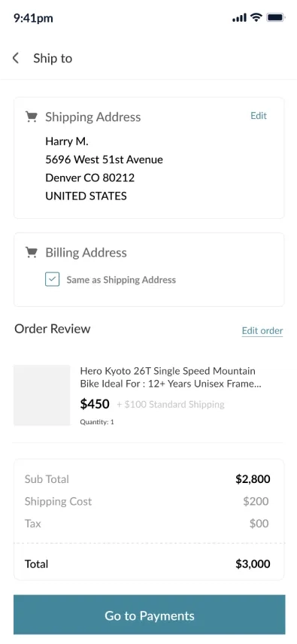Tap the $100 Standard Shipping text
Image resolution: width=297 pixels, height=644 pixels.
(x=171, y=405)
